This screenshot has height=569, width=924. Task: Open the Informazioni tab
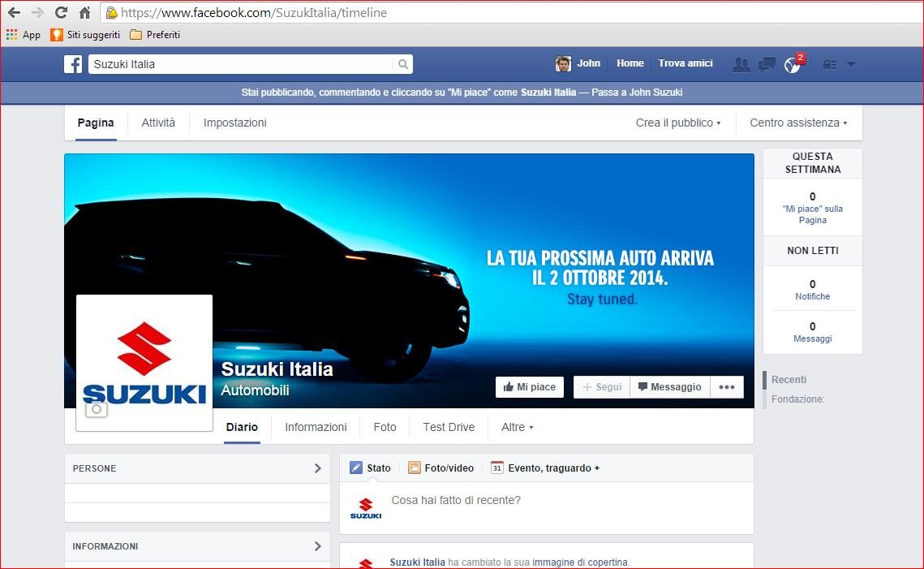pos(316,427)
